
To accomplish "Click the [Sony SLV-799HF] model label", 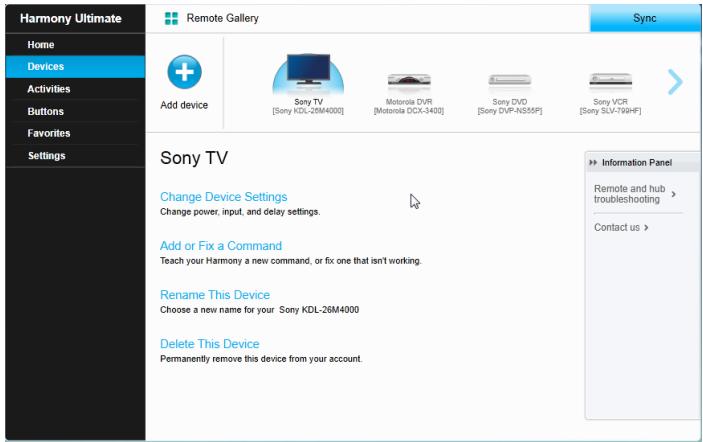I will (610, 111).
